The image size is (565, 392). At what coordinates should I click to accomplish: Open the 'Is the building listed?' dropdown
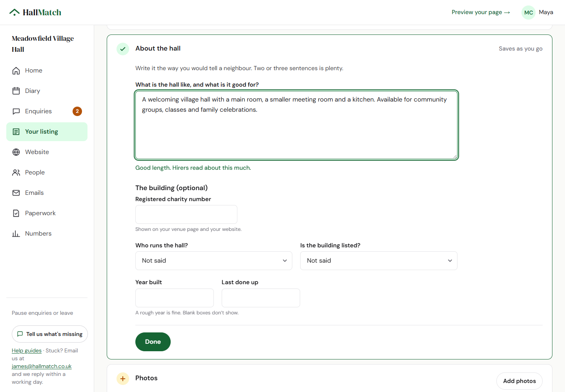click(x=379, y=261)
